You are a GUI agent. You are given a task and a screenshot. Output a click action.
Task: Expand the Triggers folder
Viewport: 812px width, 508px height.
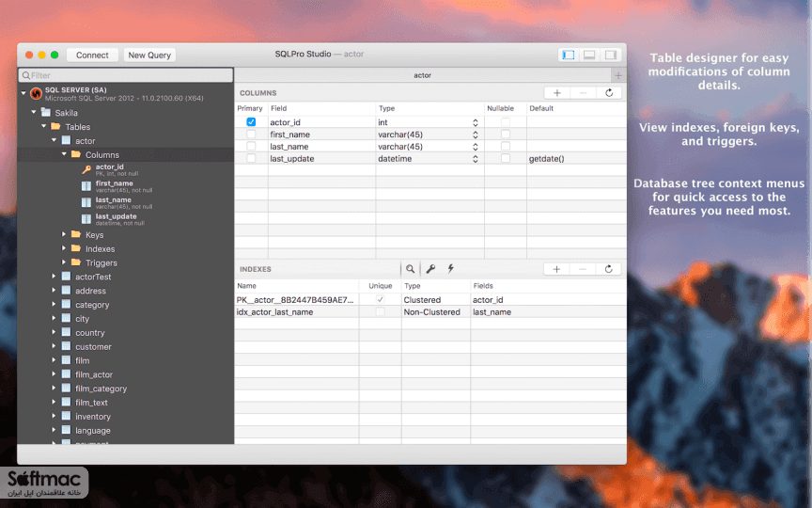coord(64,262)
